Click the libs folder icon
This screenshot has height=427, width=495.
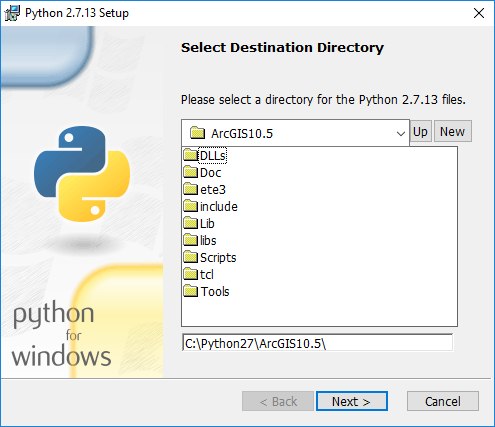(191, 240)
